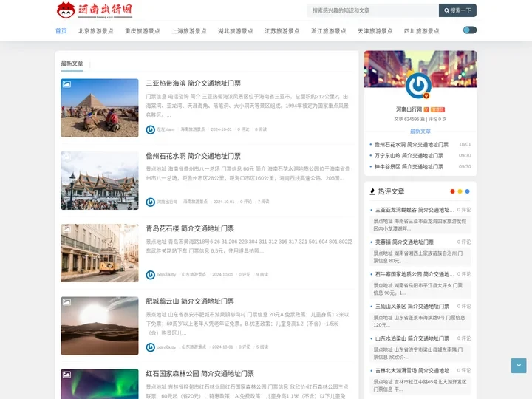Click the 河南出行网 site logo

95,10
